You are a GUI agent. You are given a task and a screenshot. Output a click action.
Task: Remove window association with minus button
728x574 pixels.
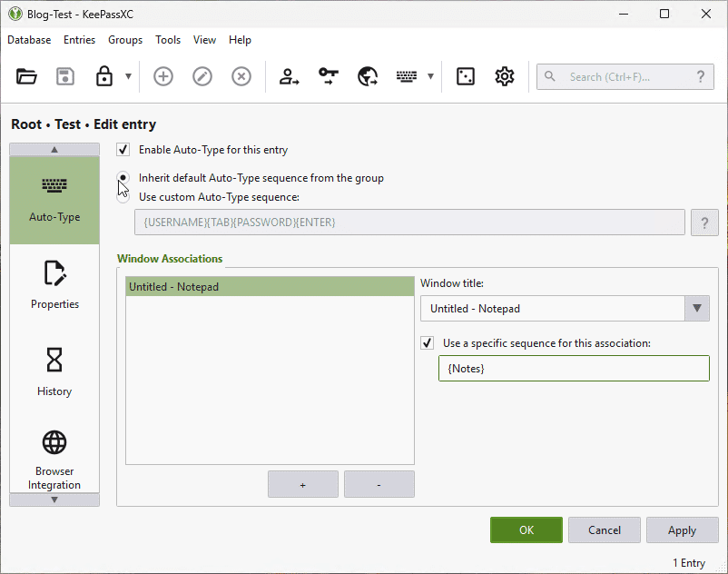[379, 484]
